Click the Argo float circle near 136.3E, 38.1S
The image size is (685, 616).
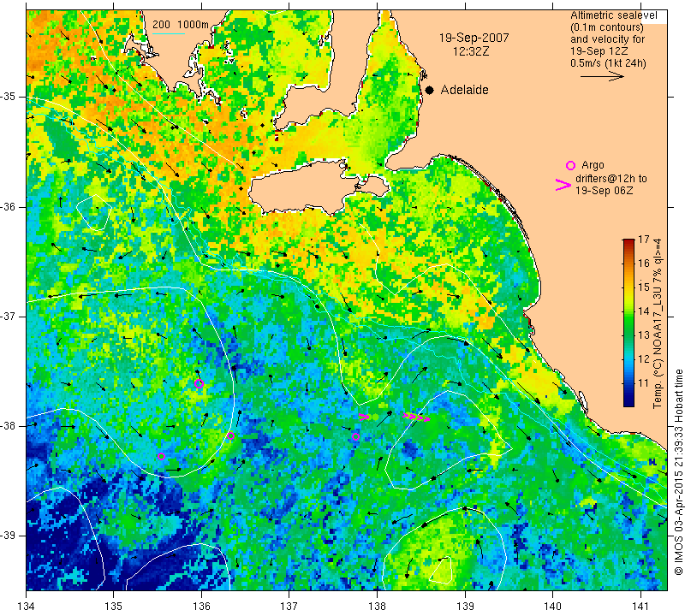pos(230,435)
